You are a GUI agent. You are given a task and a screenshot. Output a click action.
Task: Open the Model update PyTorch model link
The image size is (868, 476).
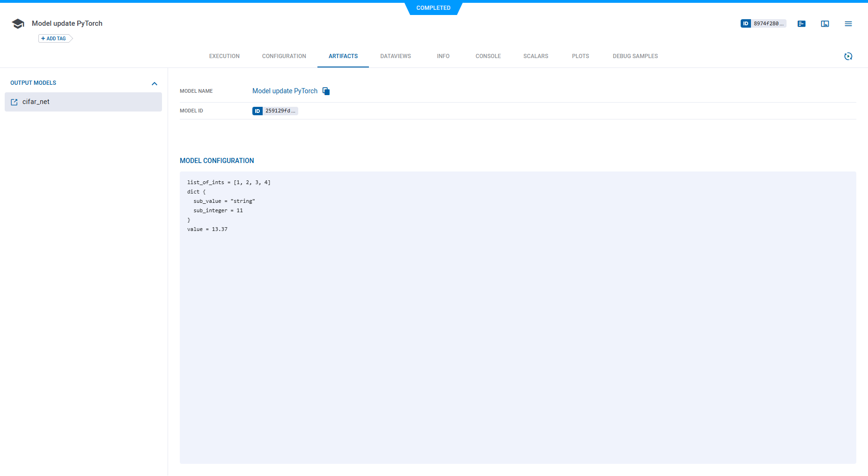tap(285, 91)
